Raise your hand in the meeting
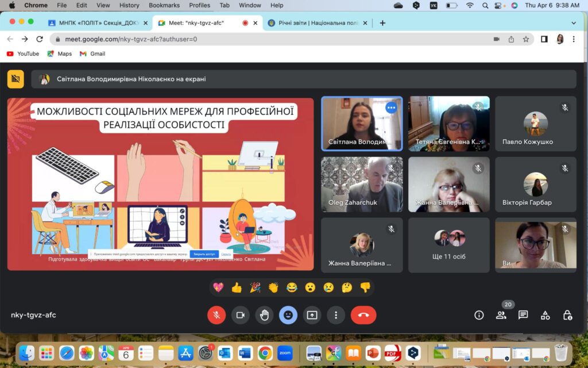588x368 pixels. tap(264, 315)
